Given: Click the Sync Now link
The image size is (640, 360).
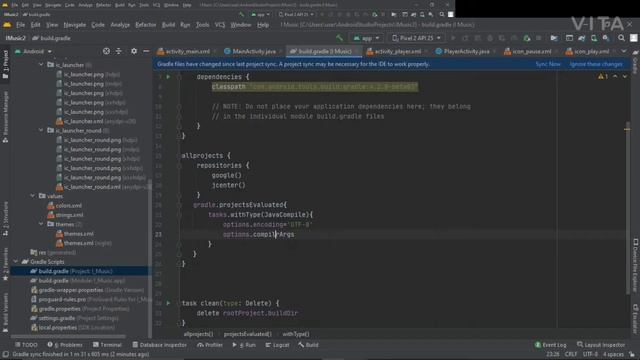Looking at the screenshot, I should pos(548,64).
